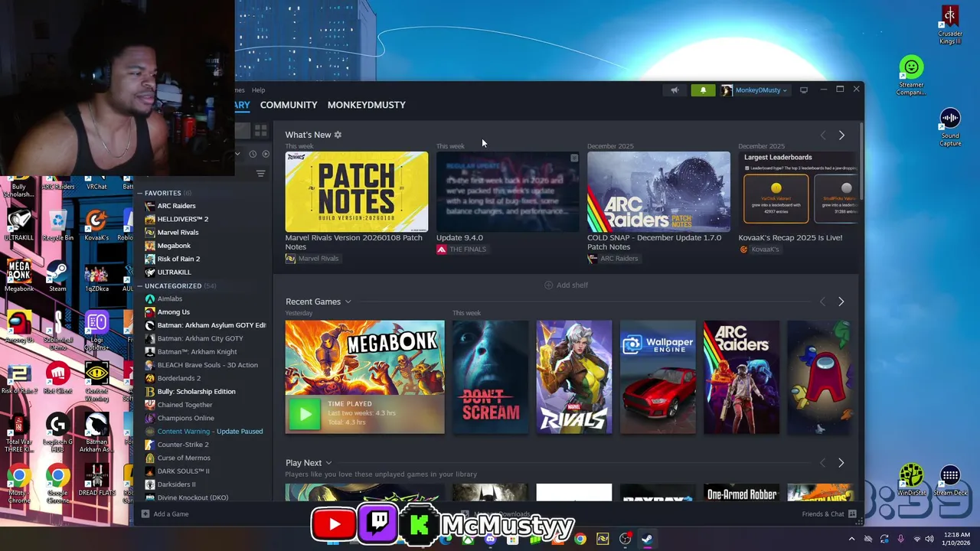Open Recycle Bin on the desktop

58,227
